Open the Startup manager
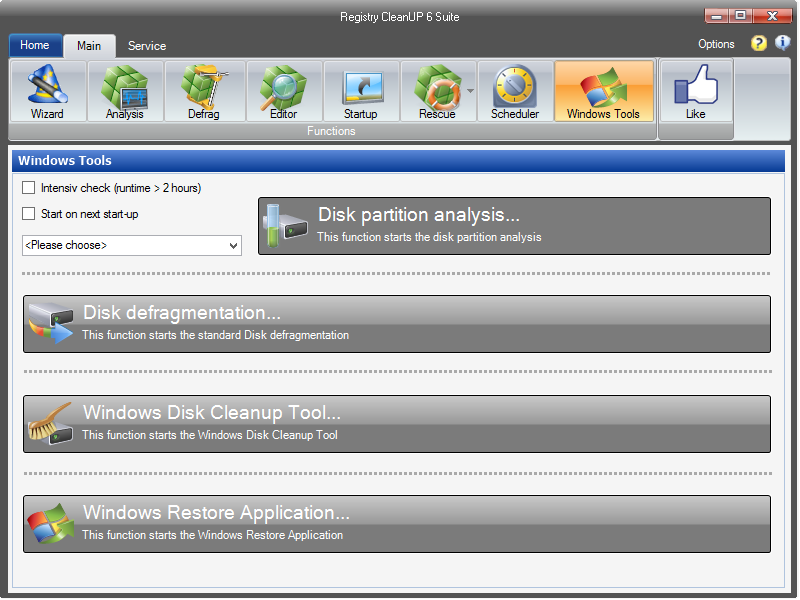 coord(361,91)
